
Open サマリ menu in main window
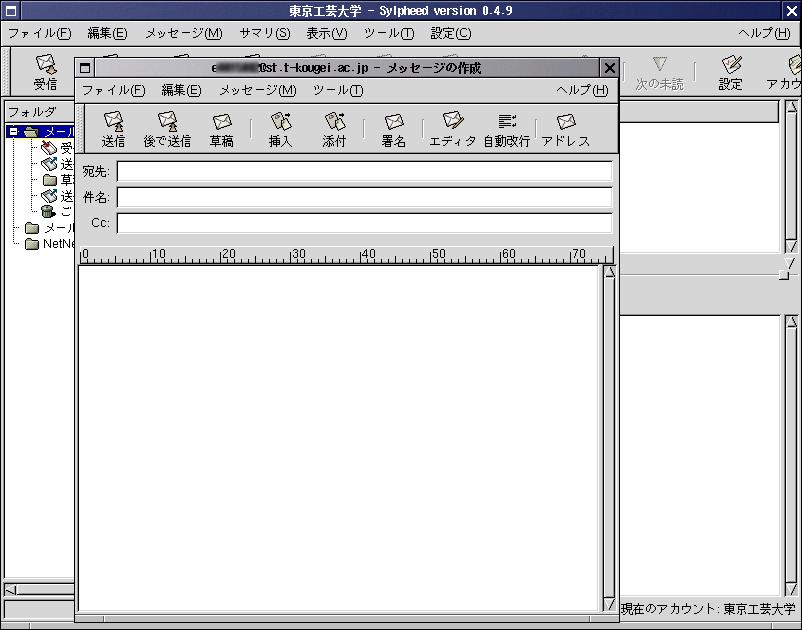pyautogui.click(x=264, y=33)
